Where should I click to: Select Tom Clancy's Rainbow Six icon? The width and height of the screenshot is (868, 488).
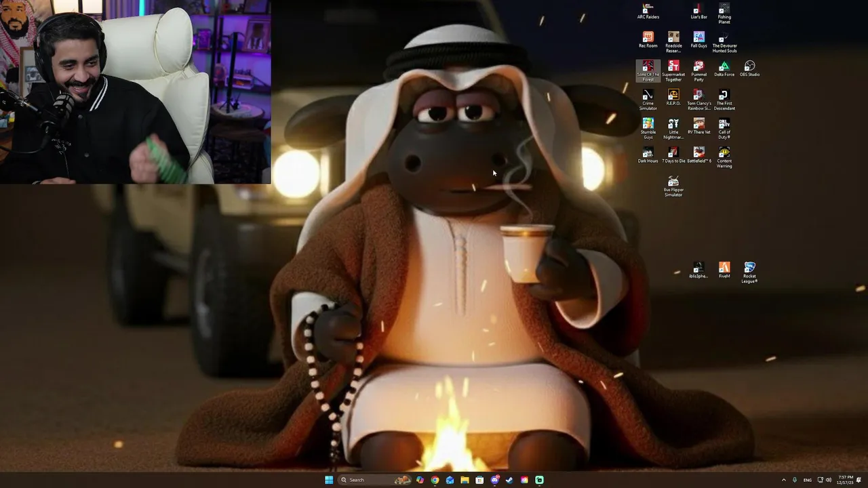[x=698, y=100]
